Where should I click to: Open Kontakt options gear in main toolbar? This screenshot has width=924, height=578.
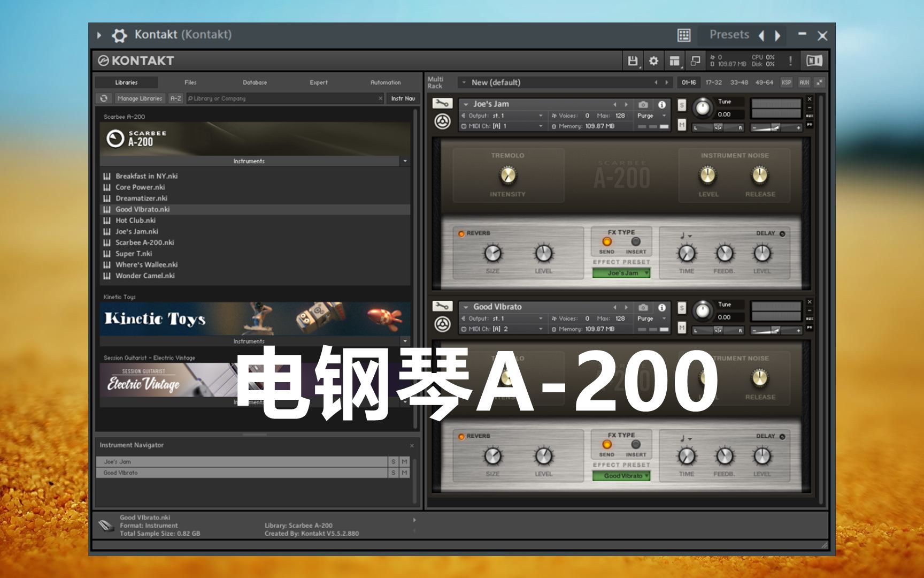coord(653,61)
